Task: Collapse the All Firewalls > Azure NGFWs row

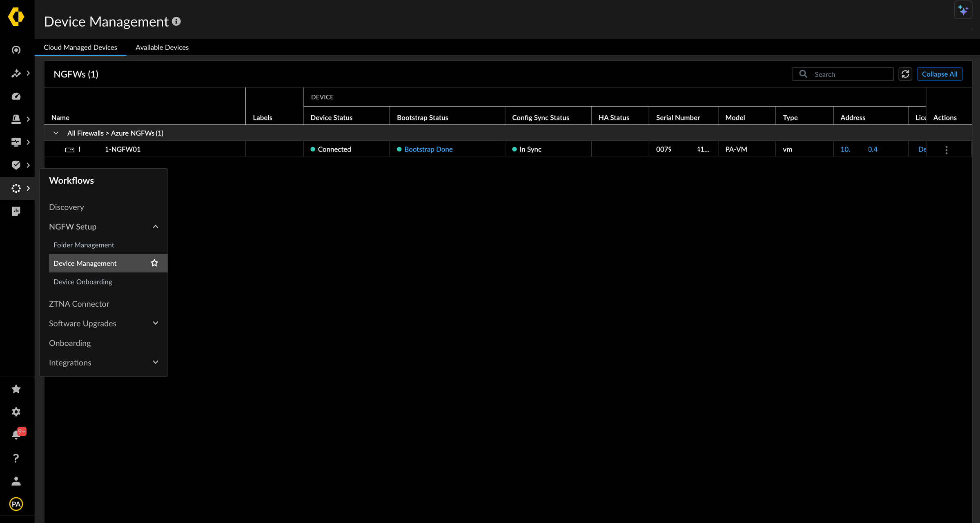Action: (x=56, y=133)
